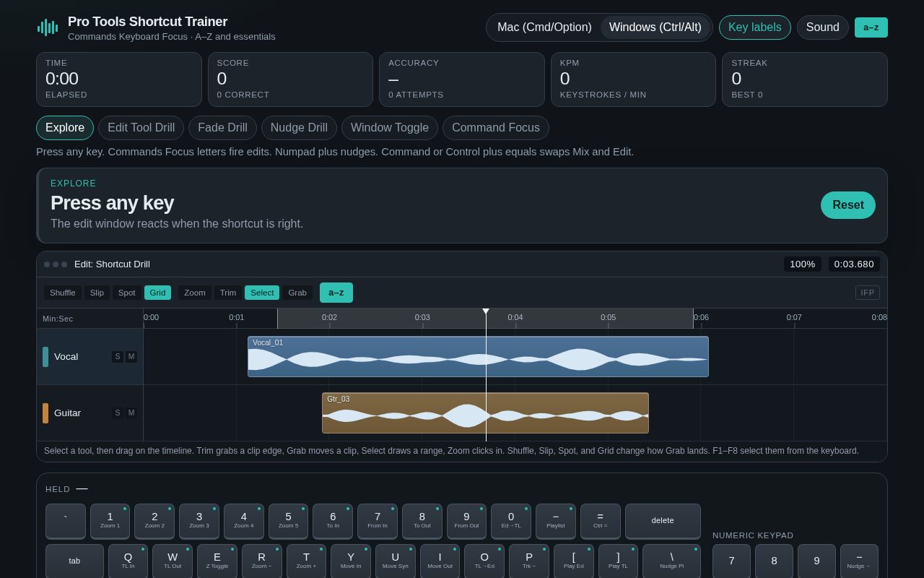Click the 6 key labeled To In

333,521
